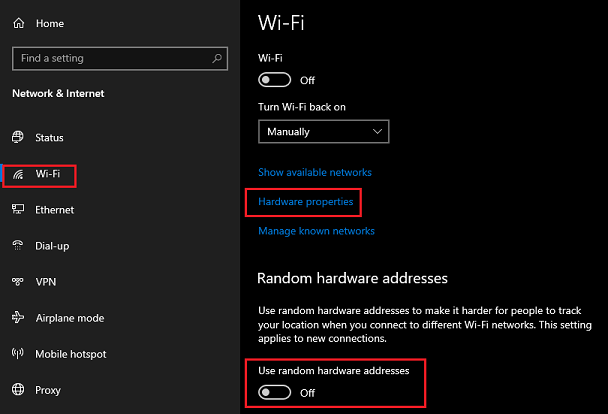Click the search magnifier icon

217,59
